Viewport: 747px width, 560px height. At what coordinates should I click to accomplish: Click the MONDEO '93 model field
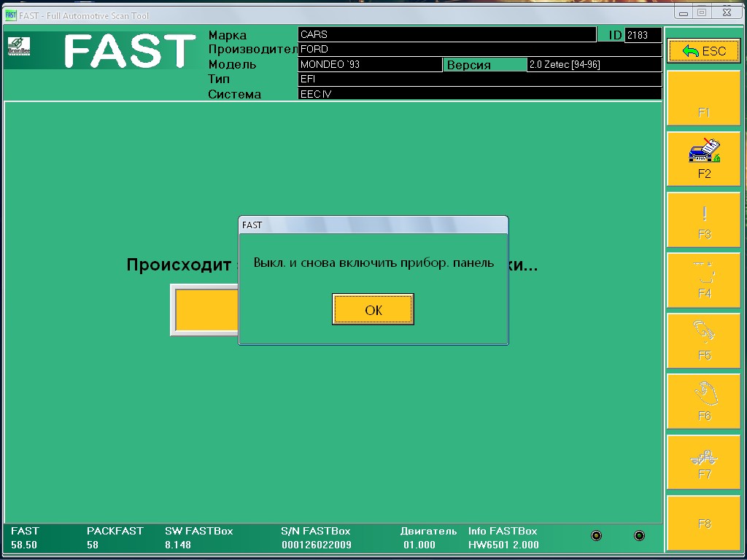click(x=370, y=64)
